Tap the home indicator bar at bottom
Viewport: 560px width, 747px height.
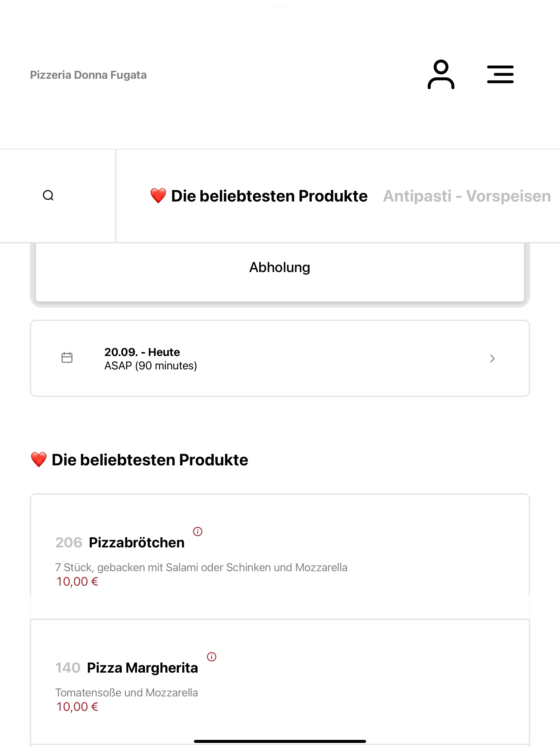coord(280,741)
